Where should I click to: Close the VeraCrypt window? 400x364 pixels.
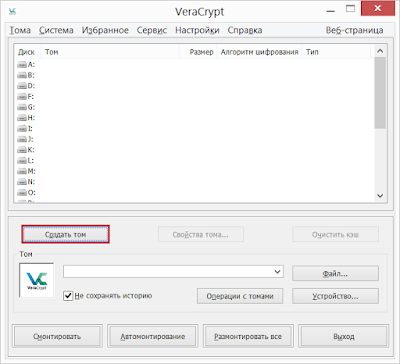coord(377,9)
